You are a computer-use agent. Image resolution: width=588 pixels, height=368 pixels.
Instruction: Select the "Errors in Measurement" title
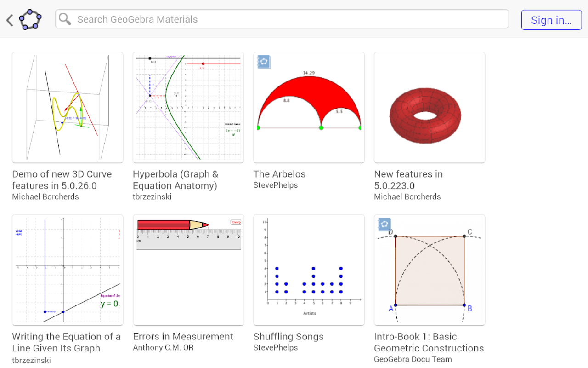click(x=183, y=336)
